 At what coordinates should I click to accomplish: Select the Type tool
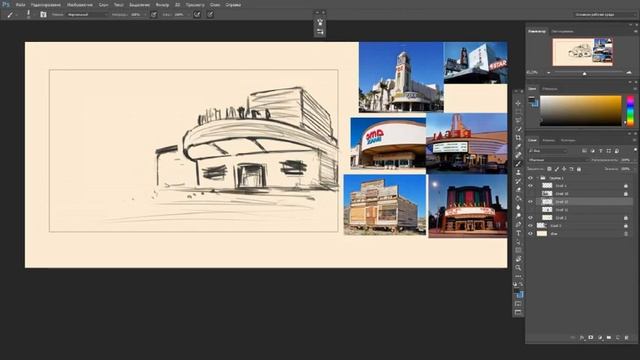[x=518, y=233]
